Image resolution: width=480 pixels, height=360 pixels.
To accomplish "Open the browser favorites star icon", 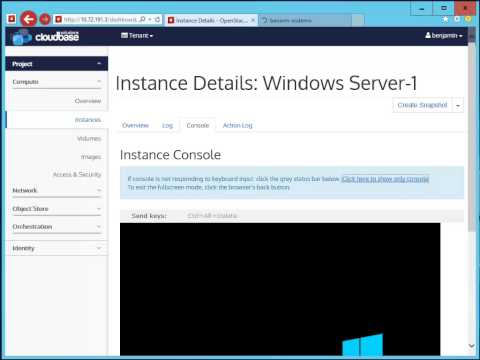I will click(x=445, y=19).
